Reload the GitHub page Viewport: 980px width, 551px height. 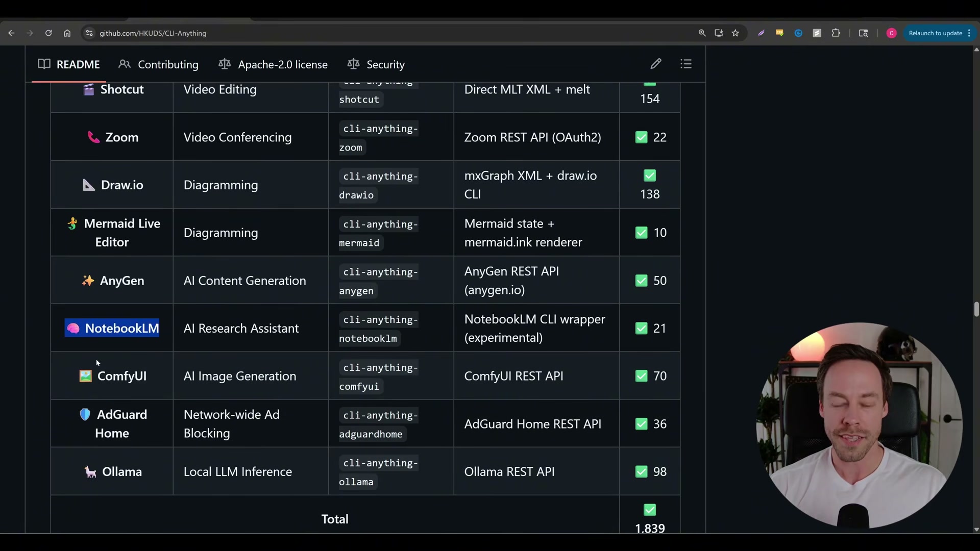48,33
